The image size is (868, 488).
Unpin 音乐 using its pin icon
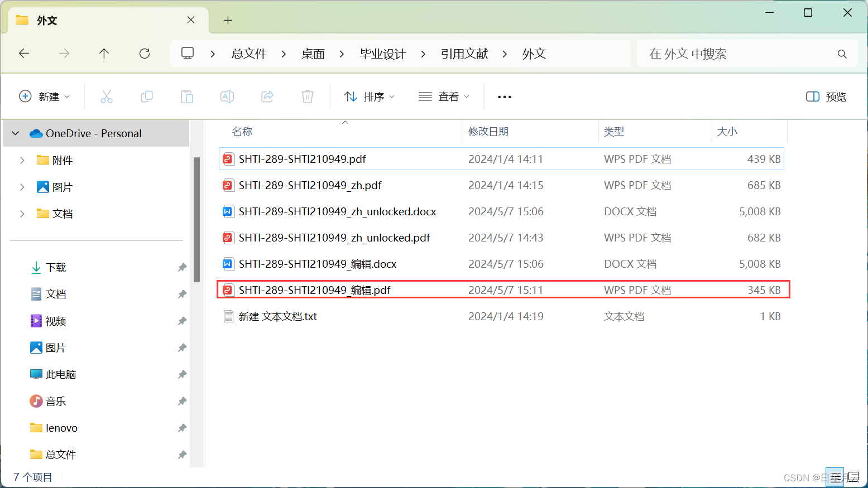182,402
